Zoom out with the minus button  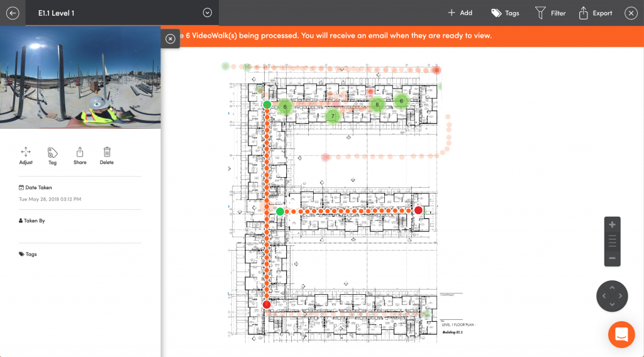(x=612, y=258)
